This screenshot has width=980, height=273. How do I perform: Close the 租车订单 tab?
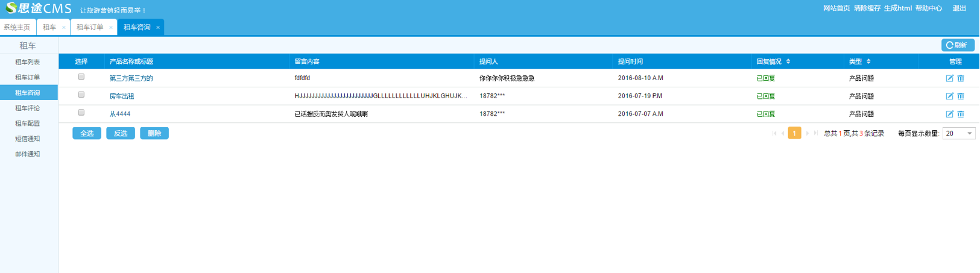pos(111,28)
